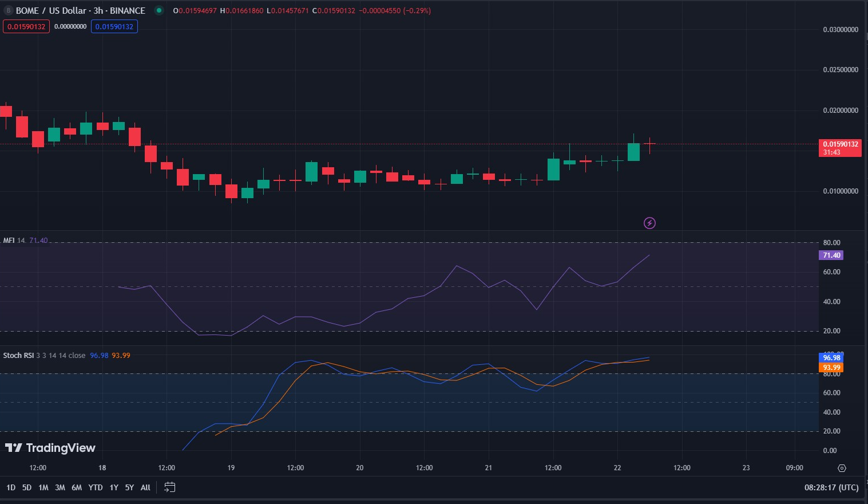Click the BOME / US Dollar chart title
Image resolution: width=868 pixels, height=504 pixels.
(x=81, y=10)
